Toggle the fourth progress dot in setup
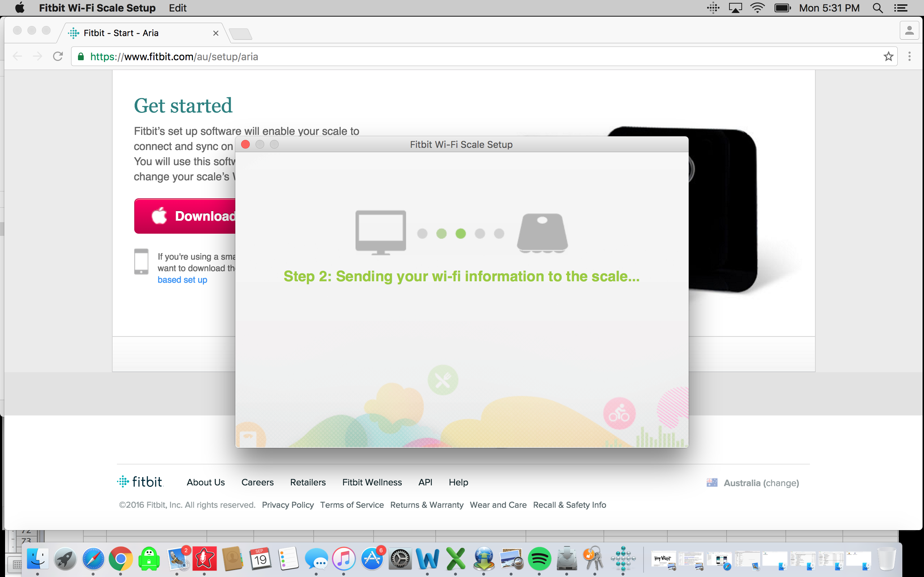Screen dimensions: 924x577 pos(480,232)
